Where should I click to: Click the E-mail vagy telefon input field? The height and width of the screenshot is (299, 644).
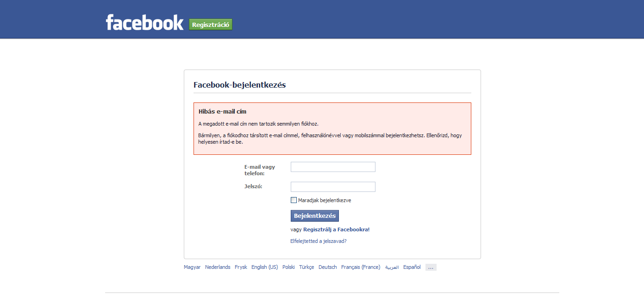click(x=333, y=167)
